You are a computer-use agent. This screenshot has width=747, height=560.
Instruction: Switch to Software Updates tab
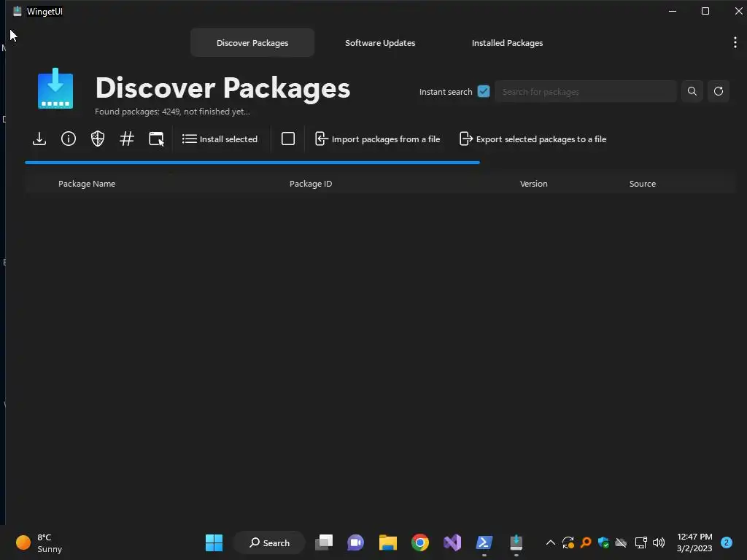point(380,43)
